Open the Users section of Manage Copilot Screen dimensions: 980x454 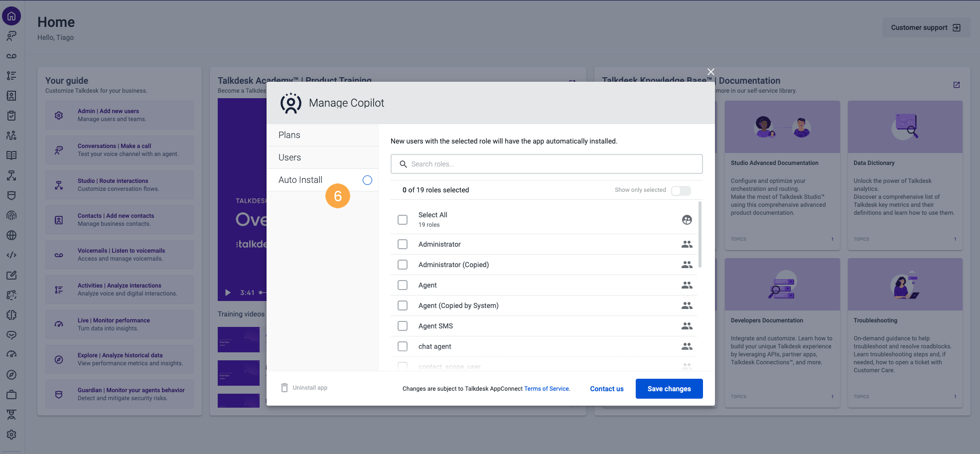point(289,157)
